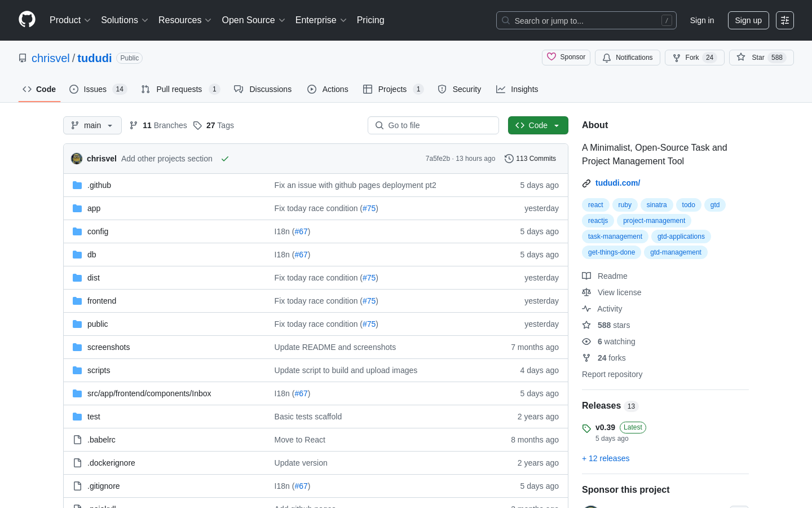Viewport: 812px width, 508px height.
Task: Open the 7a5fe2b commit hash
Action: (x=438, y=159)
